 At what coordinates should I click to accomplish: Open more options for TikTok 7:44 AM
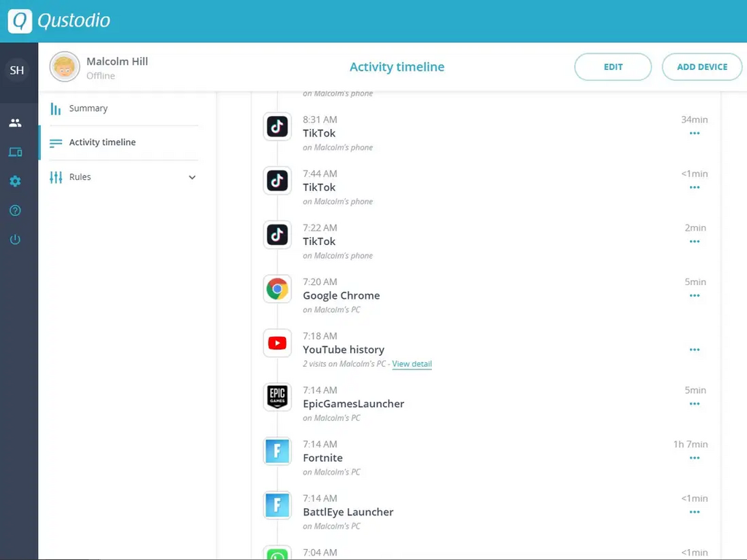pos(694,187)
